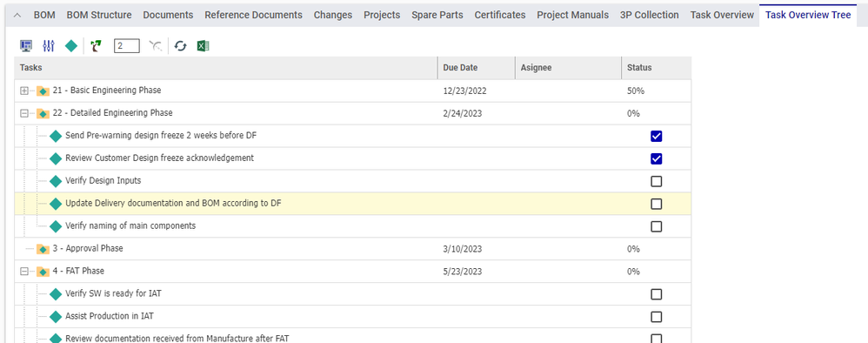The width and height of the screenshot is (868, 343).
Task: Click the Status column header
Action: [656, 68]
